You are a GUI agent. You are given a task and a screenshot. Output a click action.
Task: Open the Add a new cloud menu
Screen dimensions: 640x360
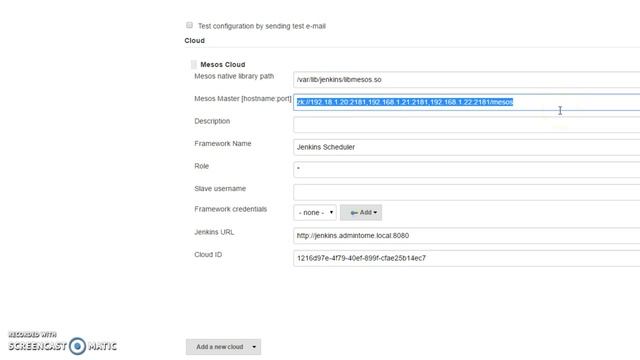223,347
